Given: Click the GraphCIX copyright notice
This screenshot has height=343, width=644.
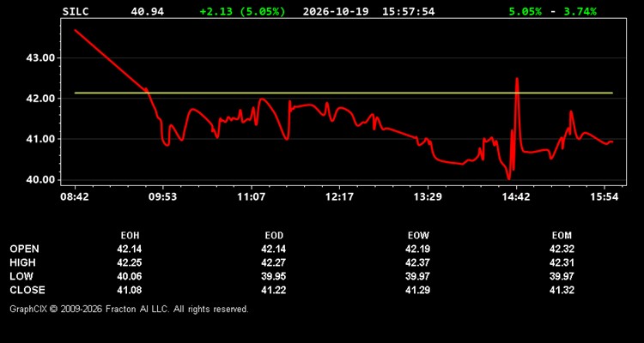Looking at the screenshot, I should 129,309.
